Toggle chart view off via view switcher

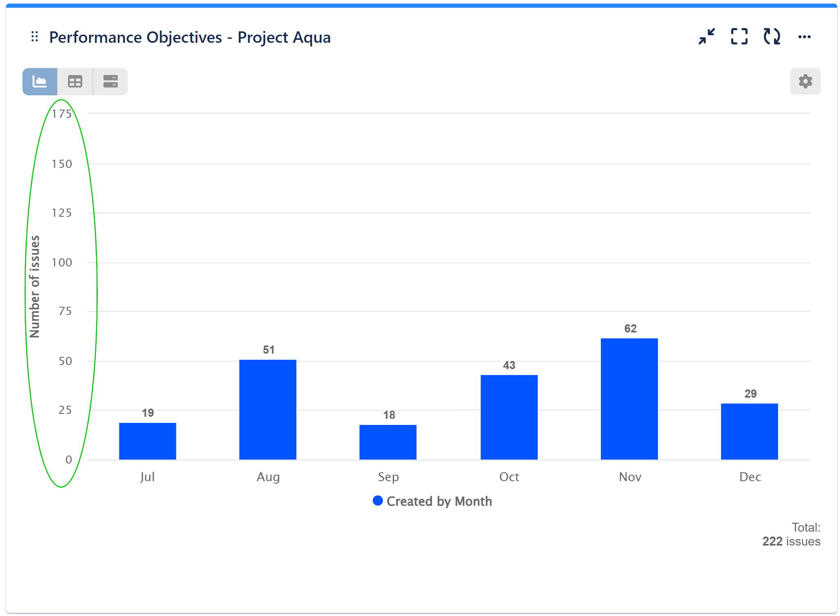coord(40,81)
